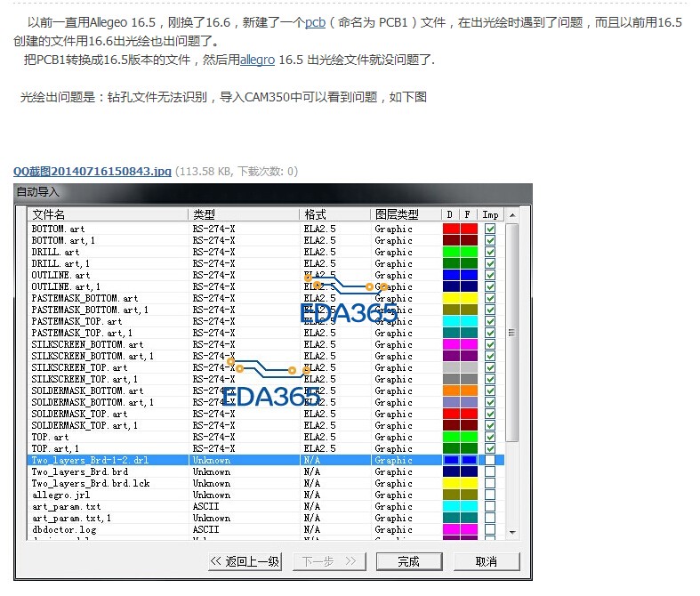
Task: Uncheck Imp checkbox for PASTEMASK_BOTTOM.art
Action: tap(490, 298)
